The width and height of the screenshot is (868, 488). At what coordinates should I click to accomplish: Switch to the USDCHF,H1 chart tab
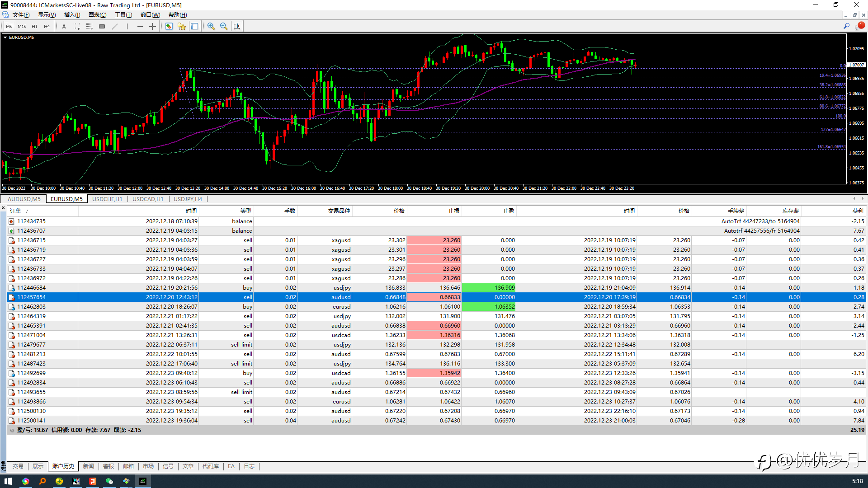(x=107, y=199)
